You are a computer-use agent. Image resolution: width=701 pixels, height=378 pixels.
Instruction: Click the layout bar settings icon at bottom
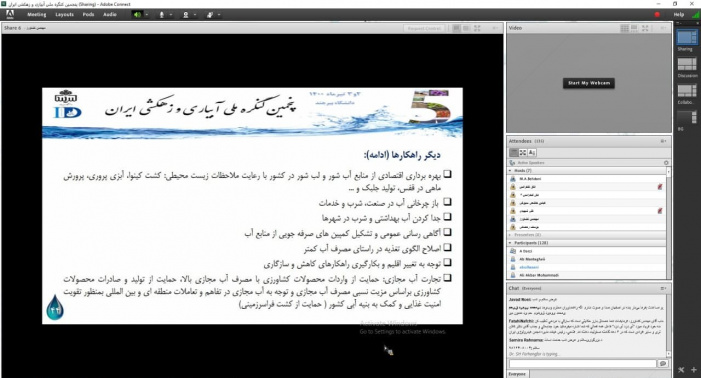point(681,370)
